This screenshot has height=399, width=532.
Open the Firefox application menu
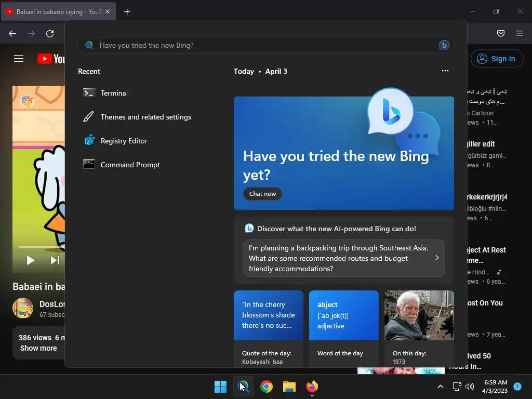tap(520, 33)
